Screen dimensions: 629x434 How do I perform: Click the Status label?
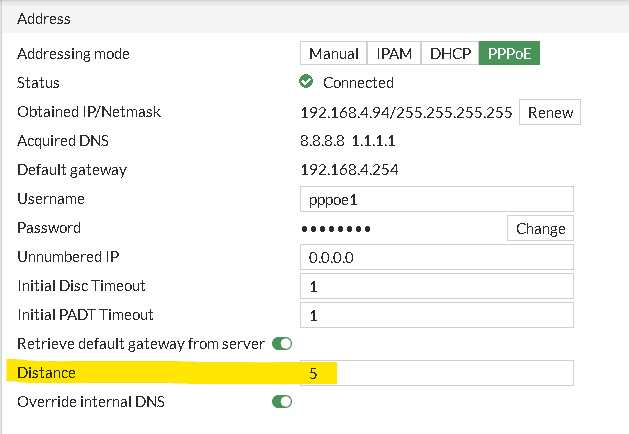click(x=39, y=83)
